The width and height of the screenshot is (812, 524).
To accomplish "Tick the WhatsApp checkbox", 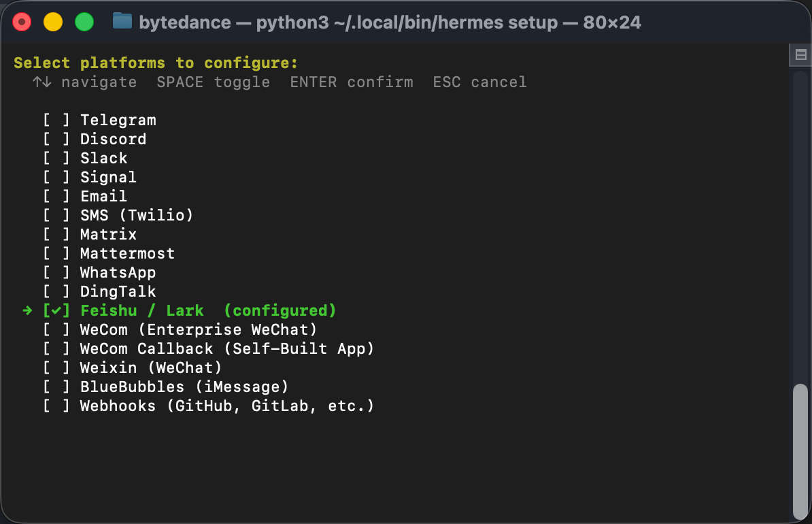I will [56, 272].
